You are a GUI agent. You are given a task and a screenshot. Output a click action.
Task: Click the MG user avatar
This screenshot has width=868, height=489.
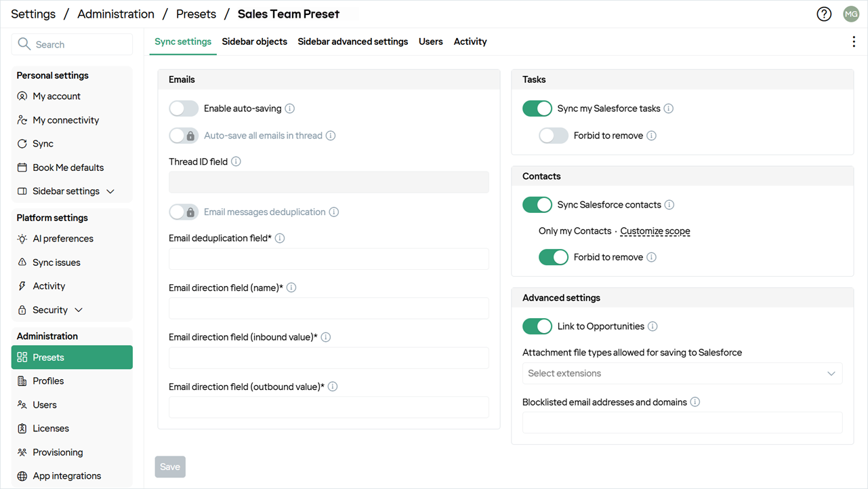tap(851, 14)
